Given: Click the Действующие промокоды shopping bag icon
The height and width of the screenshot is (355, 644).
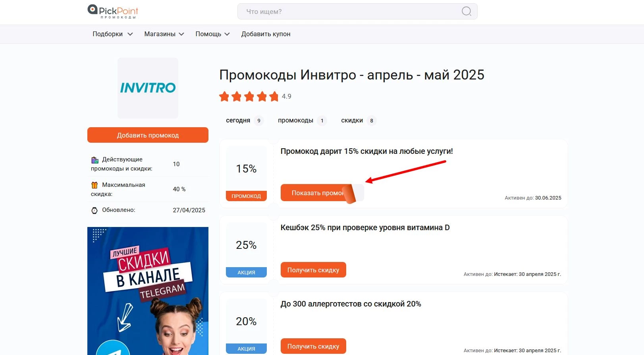Looking at the screenshot, I should pyautogui.click(x=94, y=160).
